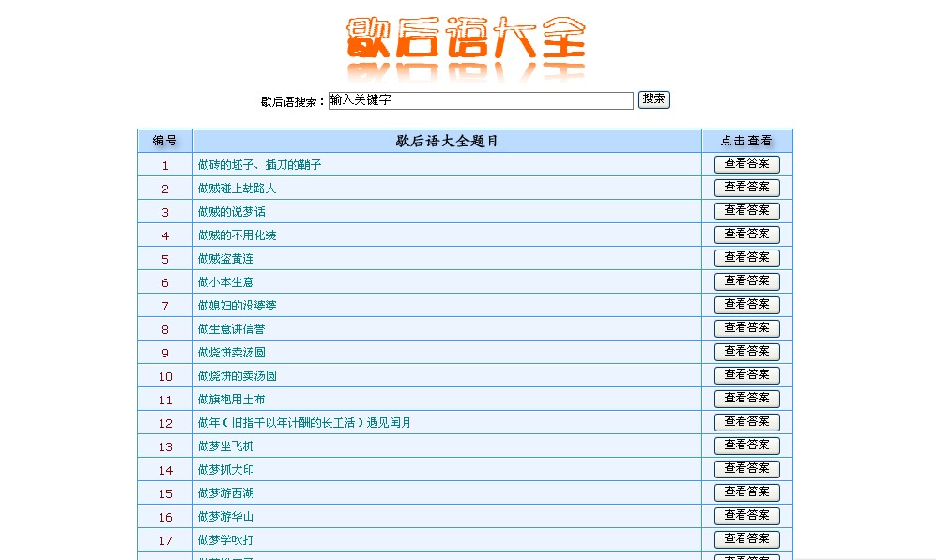Open the link about 长工活 遇见闰月
This screenshot has height=560, width=936.
coord(304,423)
